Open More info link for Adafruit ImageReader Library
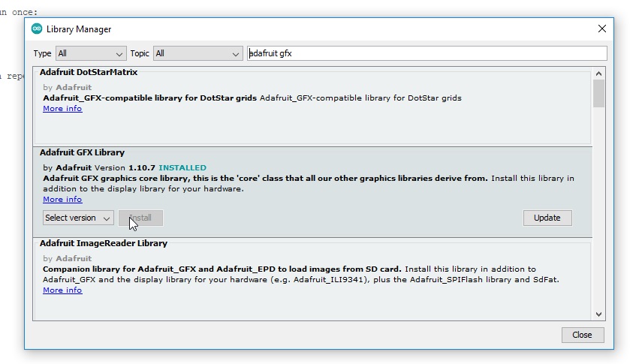 (62, 290)
